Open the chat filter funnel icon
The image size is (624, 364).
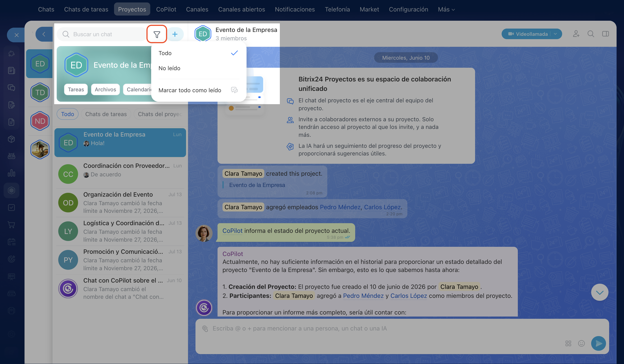coord(157,34)
